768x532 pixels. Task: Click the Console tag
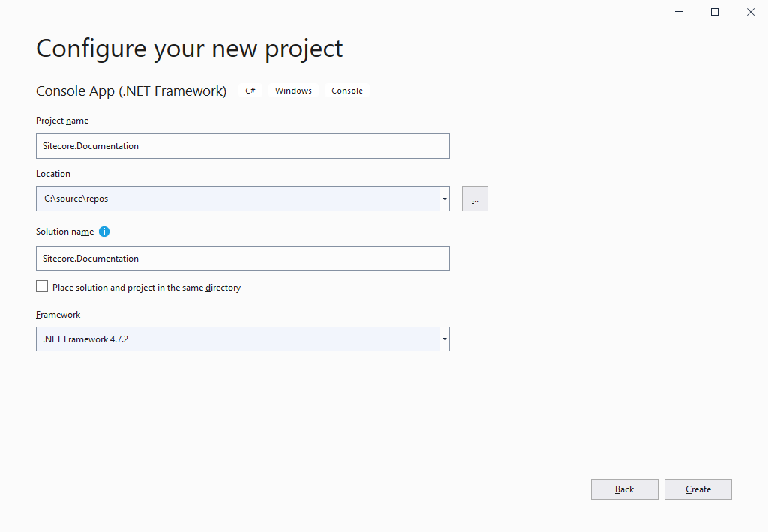(347, 91)
